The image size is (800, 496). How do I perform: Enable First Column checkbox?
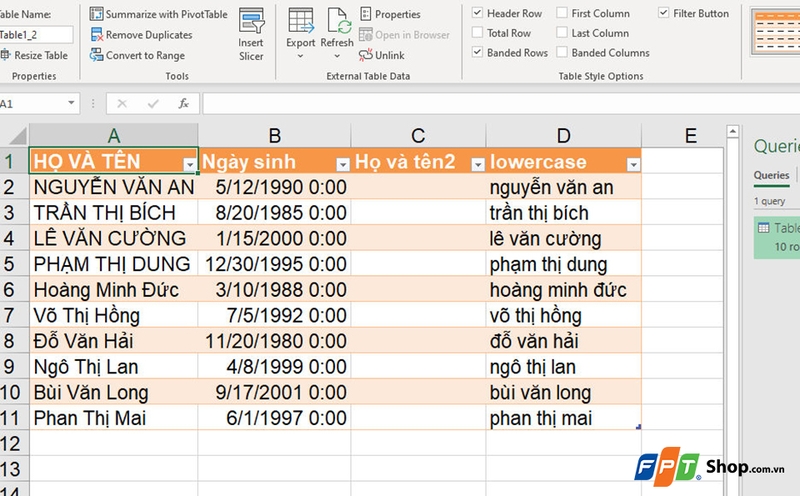562,13
